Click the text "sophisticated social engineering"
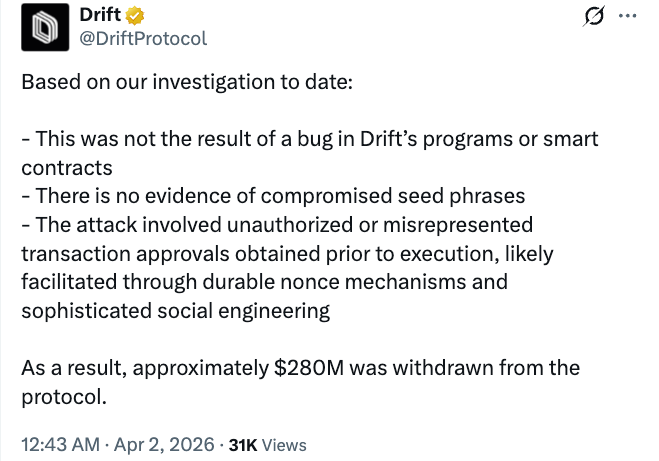This screenshot has width=659, height=461. pos(176,311)
